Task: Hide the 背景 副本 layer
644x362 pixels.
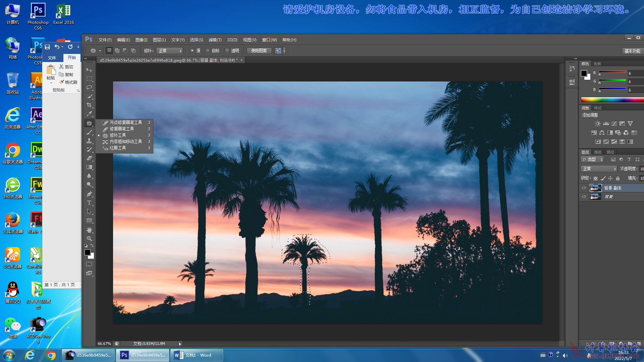Action: click(584, 188)
